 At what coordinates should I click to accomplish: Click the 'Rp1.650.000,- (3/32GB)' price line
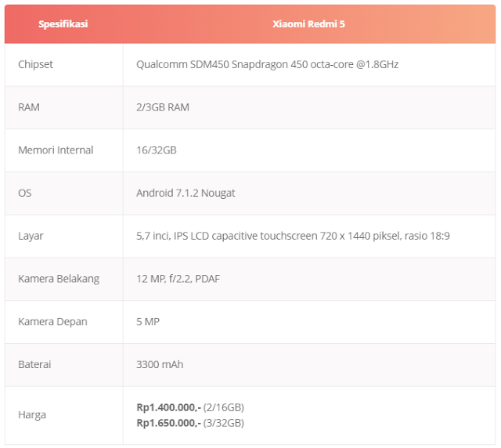pyautogui.click(x=190, y=423)
